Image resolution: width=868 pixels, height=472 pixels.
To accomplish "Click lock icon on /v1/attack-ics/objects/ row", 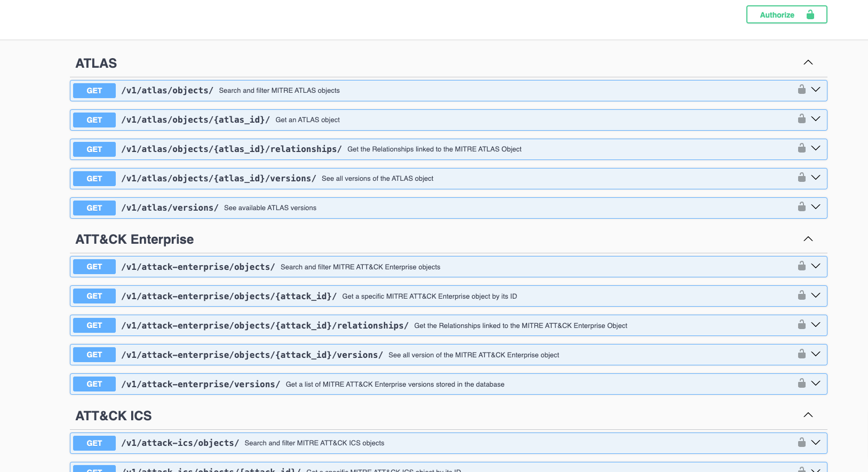I will 801,442.
